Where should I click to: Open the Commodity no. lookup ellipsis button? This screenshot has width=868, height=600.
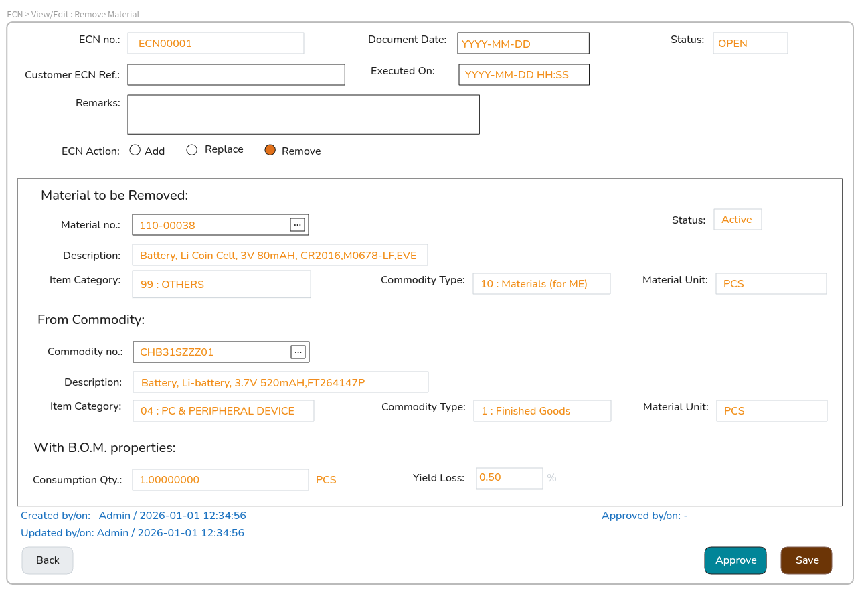(298, 352)
